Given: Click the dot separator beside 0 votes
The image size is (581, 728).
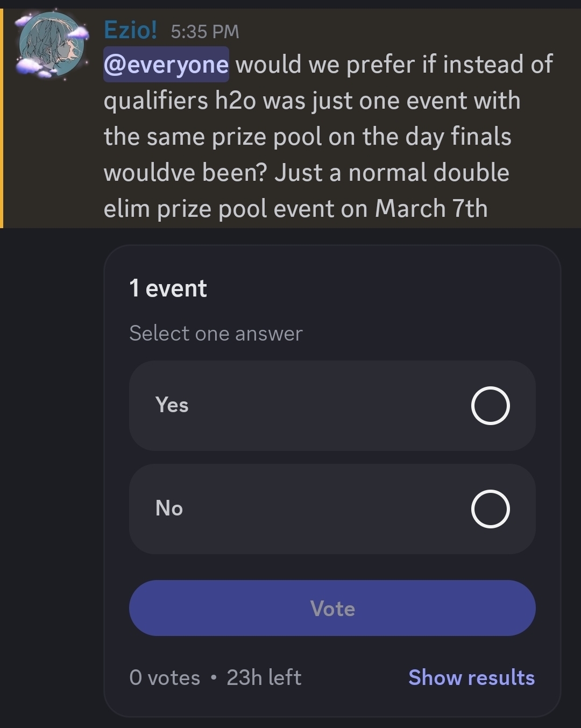Looking at the screenshot, I should coord(214,677).
